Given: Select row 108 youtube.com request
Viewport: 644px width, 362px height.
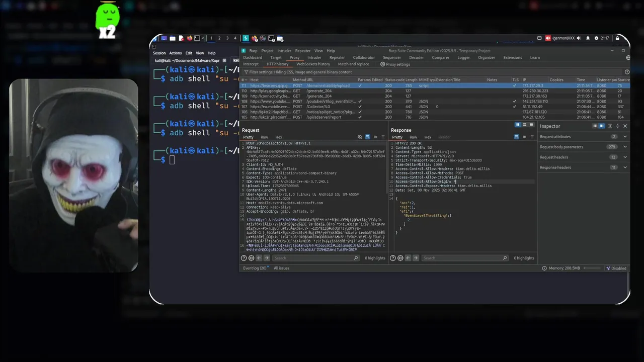Looking at the screenshot, I should pyautogui.click(x=435, y=101).
